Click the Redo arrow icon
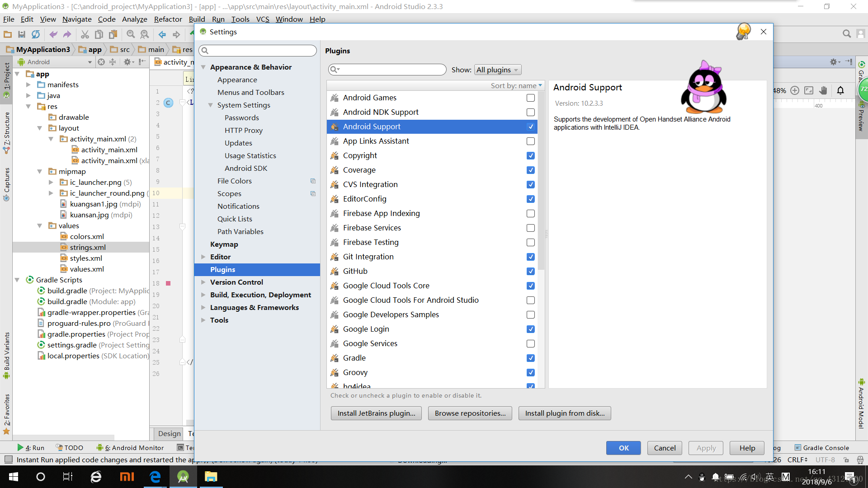 click(67, 34)
